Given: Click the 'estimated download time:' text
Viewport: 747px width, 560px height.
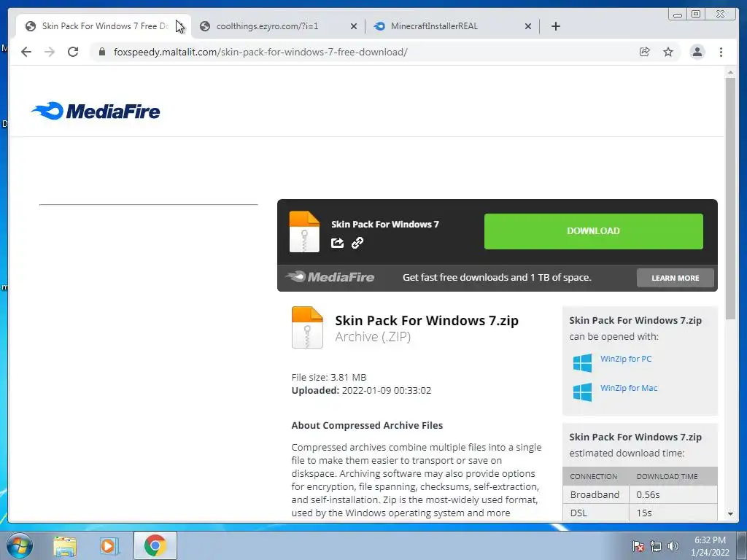Looking at the screenshot, I should [627, 454].
